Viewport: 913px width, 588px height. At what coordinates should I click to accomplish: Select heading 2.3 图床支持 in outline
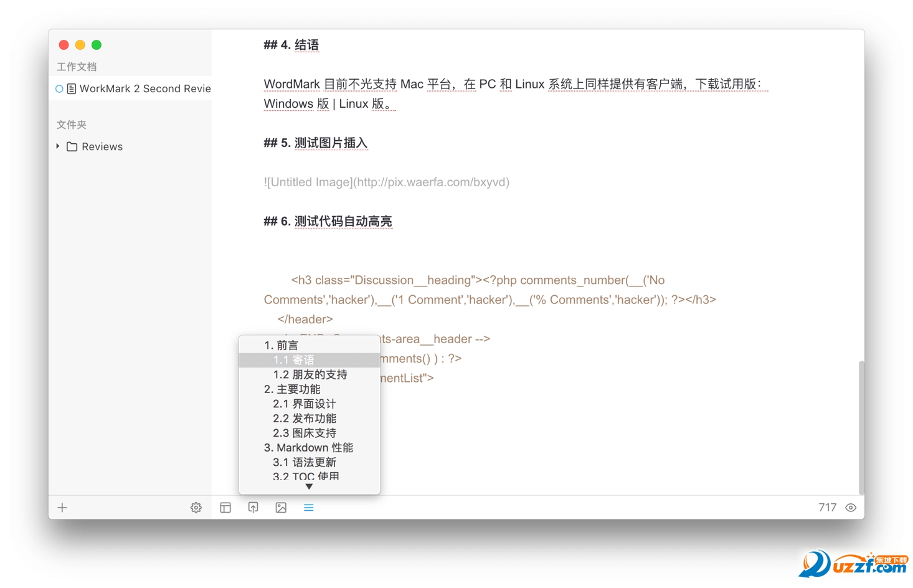pyautogui.click(x=304, y=432)
